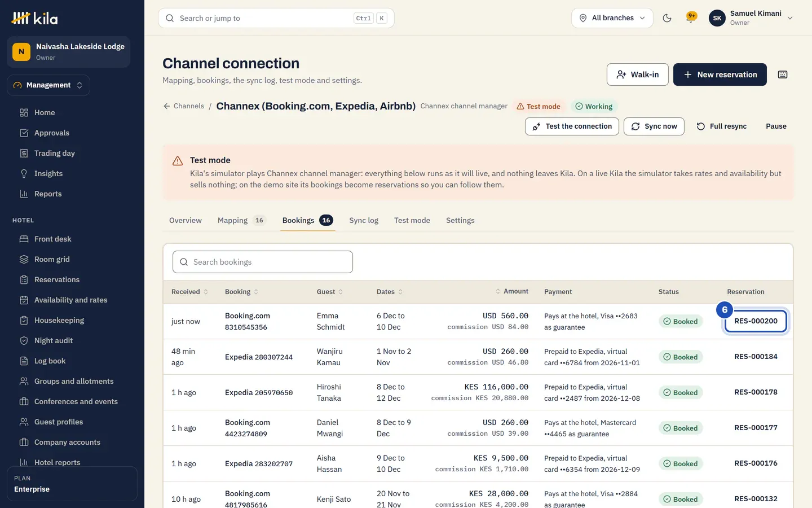812x508 pixels.
Task: Toggle dark mode moon icon
Action: pos(667,18)
